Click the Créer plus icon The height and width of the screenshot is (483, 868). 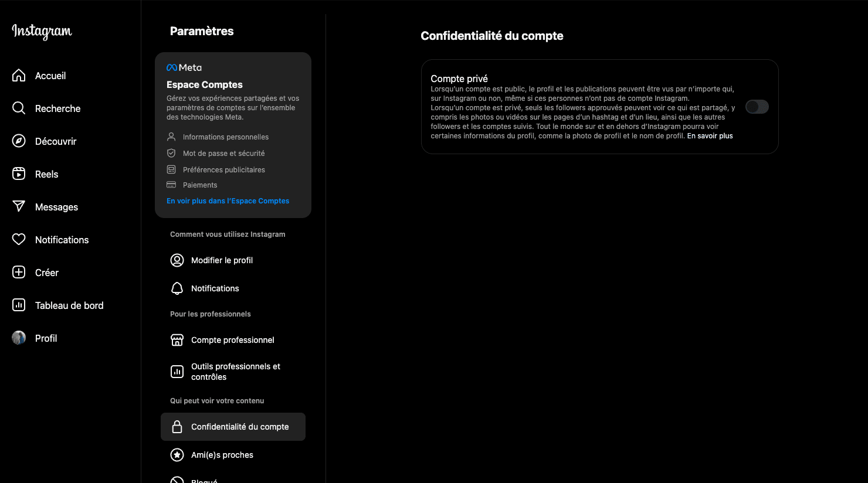point(19,273)
